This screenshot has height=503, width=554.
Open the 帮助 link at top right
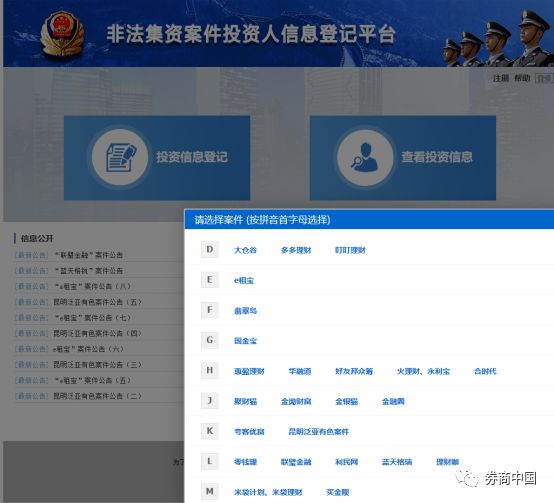point(522,78)
